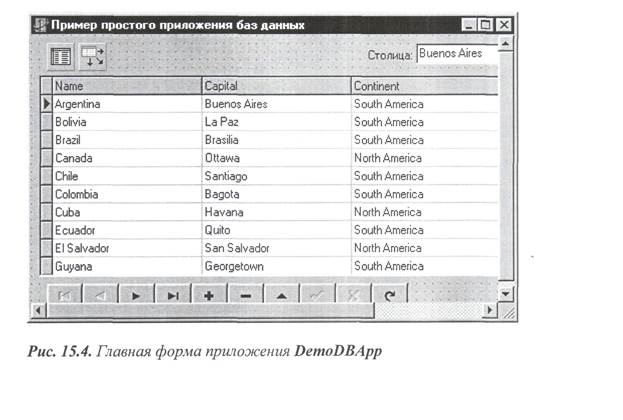Viewport: 623px width, 420px height.
Task: Click the Santiago cell
Action: [277, 176]
